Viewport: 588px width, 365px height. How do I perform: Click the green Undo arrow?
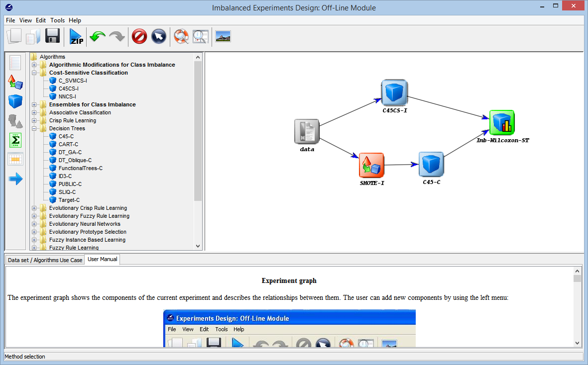[x=98, y=36]
